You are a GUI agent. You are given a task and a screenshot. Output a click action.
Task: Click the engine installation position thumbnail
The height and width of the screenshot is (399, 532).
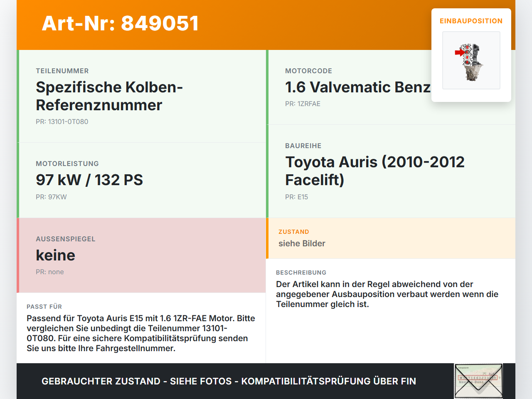[471, 60]
